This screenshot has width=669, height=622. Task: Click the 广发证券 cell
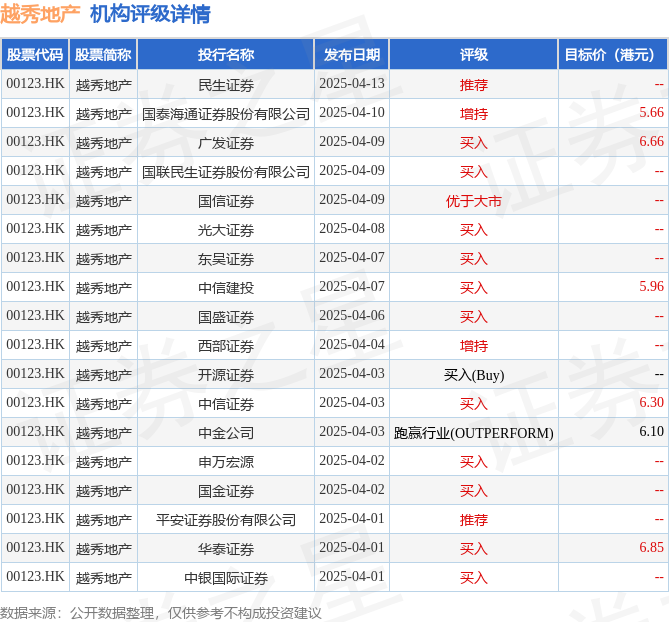coord(226,143)
